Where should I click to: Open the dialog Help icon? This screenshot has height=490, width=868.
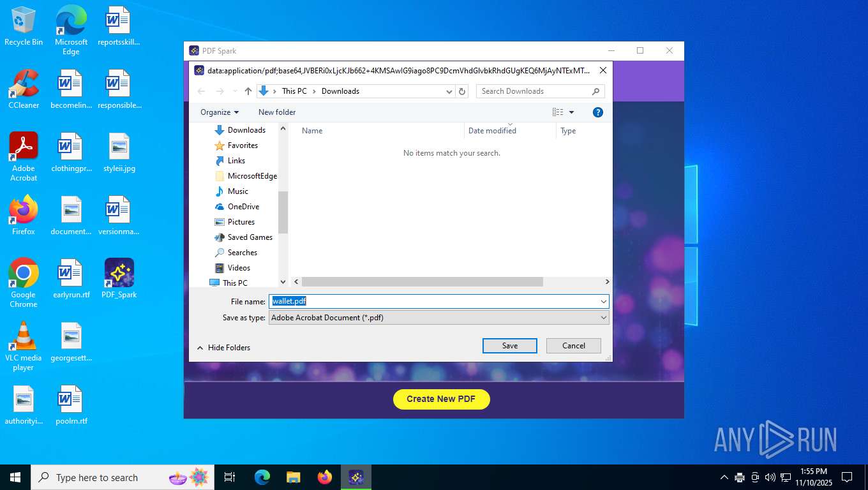(598, 112)
